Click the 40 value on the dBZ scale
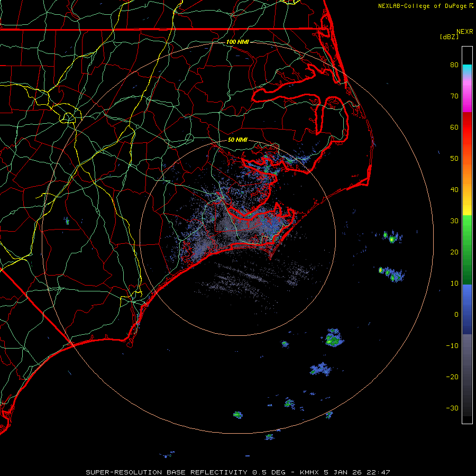Image resolution: width=476 pixels, height=476 pixels. click(x=454, y=190)
